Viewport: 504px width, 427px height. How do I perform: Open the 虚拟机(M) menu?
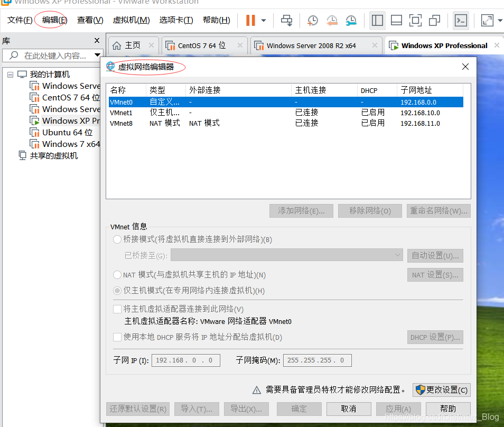coord(131,20)
